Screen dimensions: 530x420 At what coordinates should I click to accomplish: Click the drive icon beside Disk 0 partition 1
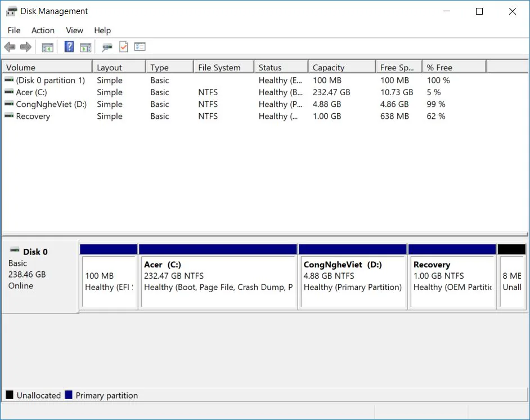pos(9,80)
